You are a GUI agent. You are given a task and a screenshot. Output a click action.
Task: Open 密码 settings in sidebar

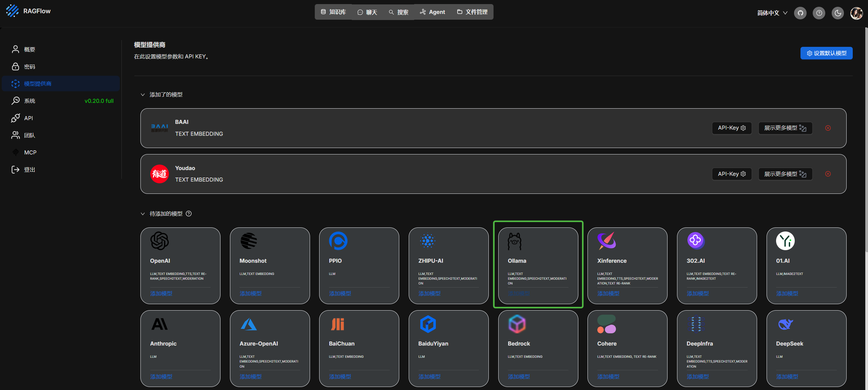[61, 67]
